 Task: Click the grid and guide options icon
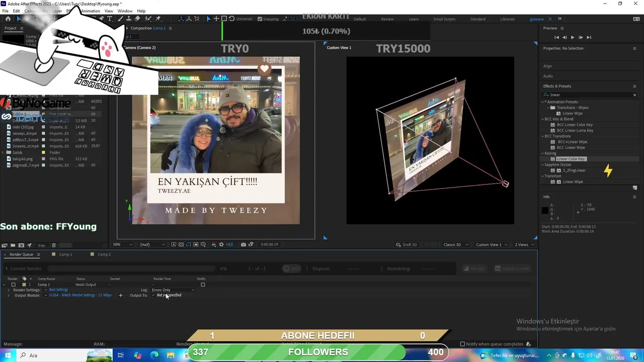203,244
